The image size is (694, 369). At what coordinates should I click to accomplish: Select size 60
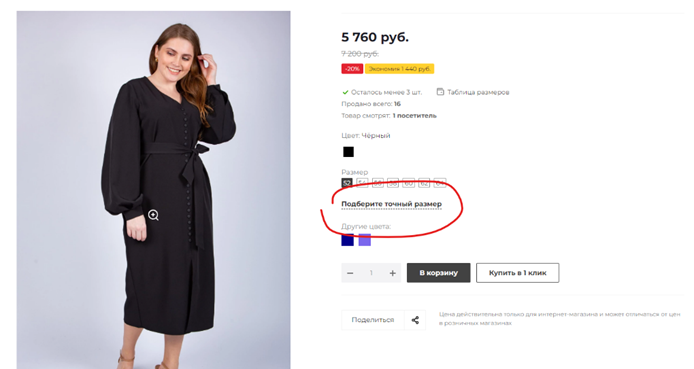click(x=408, y=183)
